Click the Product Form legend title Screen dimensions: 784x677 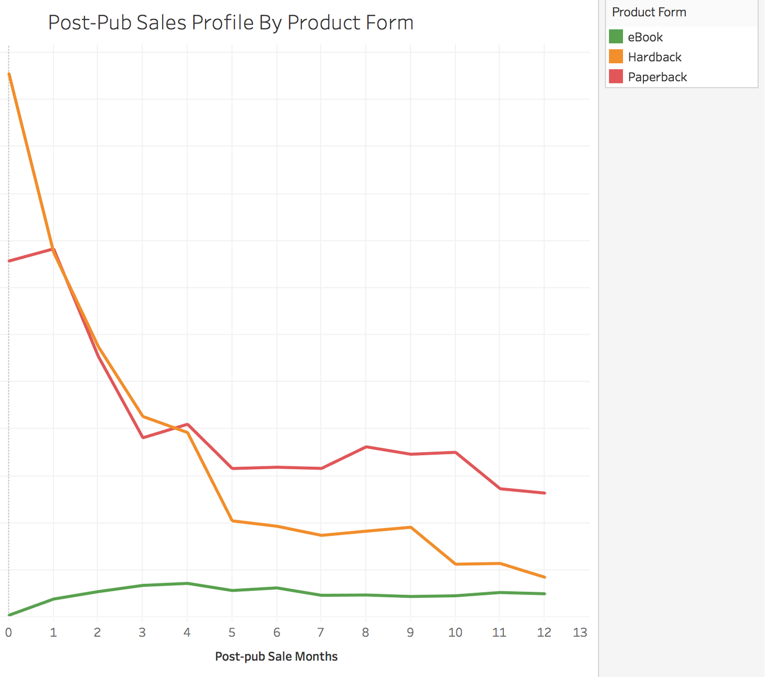(x=649, y=12)
